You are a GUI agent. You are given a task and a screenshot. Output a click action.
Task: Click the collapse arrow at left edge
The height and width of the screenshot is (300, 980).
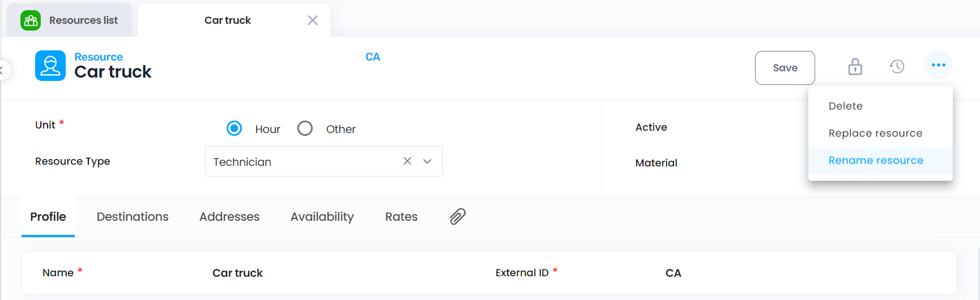click(x=3, y=70)
